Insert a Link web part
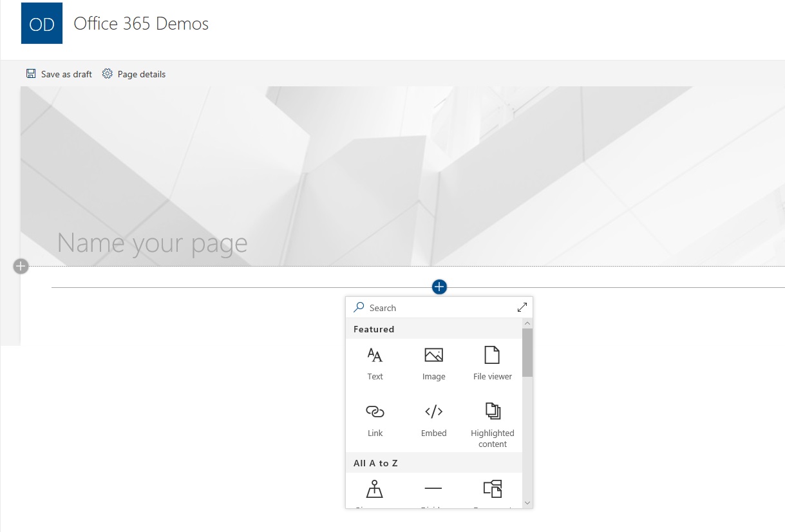785x532 pixels. coord(375,421)
